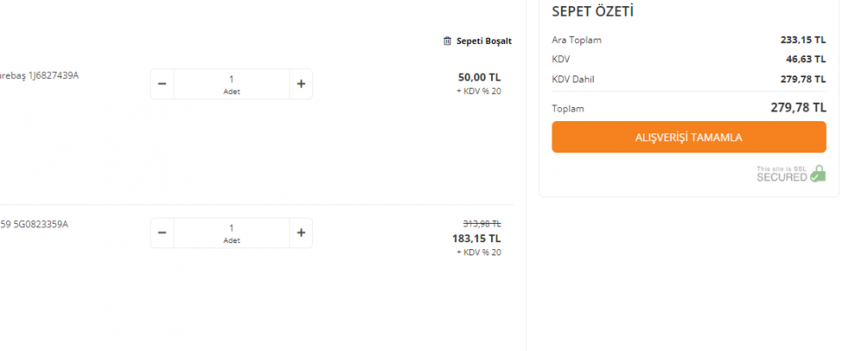
Task: Click the trash icon beside Sepeti Boşalt
Action: [x=447, y=41]
